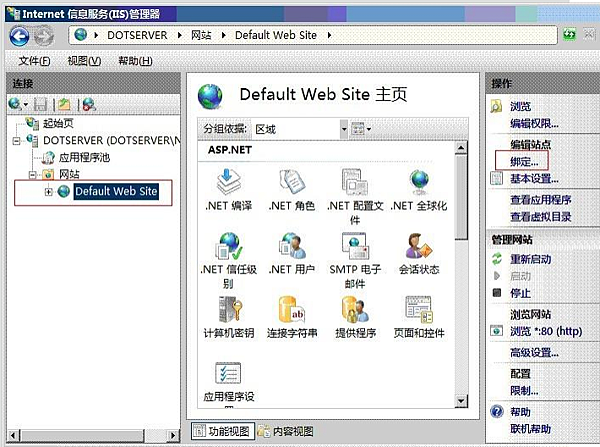Open the 视图(V) menu

(x=84, y=61)
